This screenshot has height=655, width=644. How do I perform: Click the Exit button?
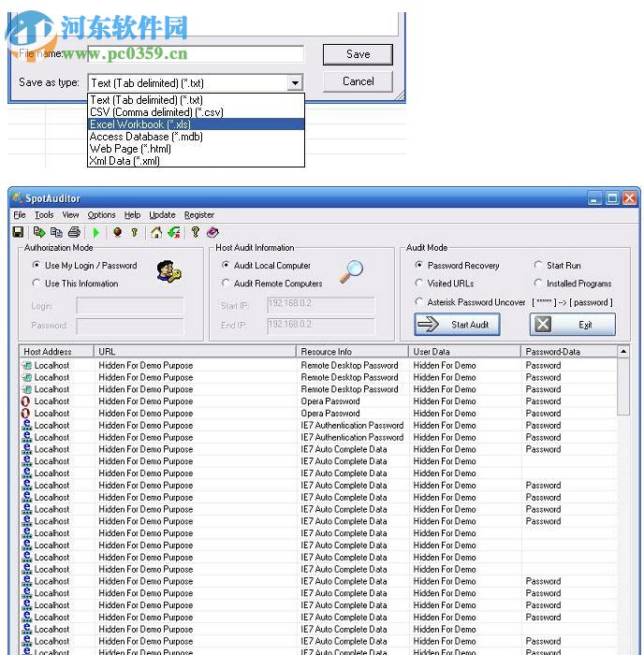pyautogui.click(x=573, y=324)
